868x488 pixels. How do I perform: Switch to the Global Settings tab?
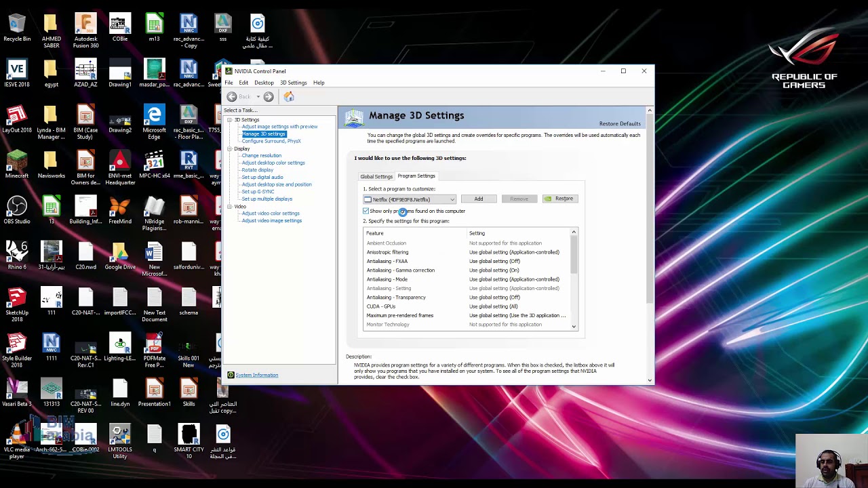pos(376,176)
